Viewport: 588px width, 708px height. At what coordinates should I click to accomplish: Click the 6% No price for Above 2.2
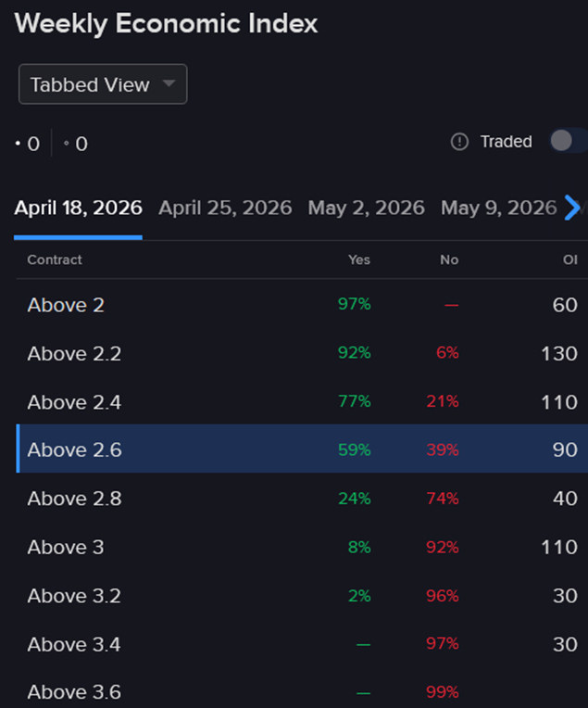(x=448, y=353)
